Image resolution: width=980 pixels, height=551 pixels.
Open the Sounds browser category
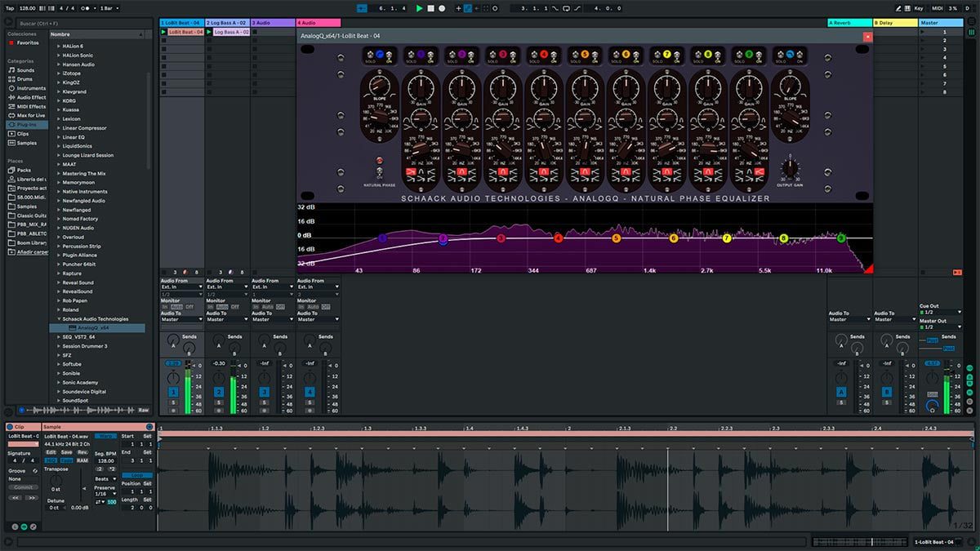[26, 70]
